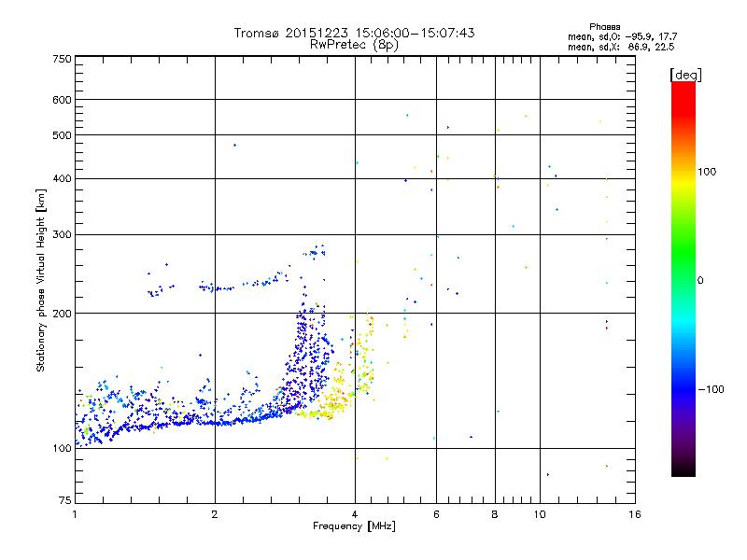Click the plot title "Tromsø 20151223 15:06:00-15:07:43"

[354, 33]
